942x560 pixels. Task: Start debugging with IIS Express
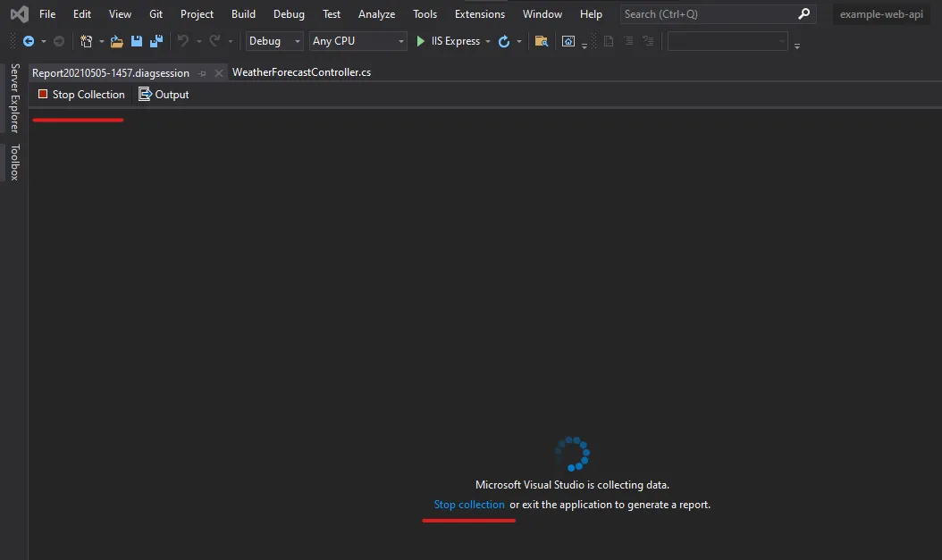448,41
